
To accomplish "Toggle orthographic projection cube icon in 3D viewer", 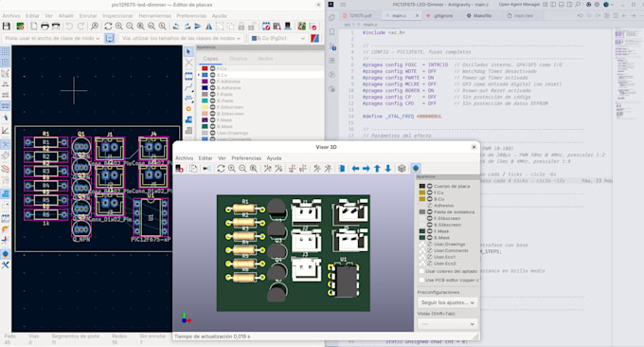I will point(402,168).
